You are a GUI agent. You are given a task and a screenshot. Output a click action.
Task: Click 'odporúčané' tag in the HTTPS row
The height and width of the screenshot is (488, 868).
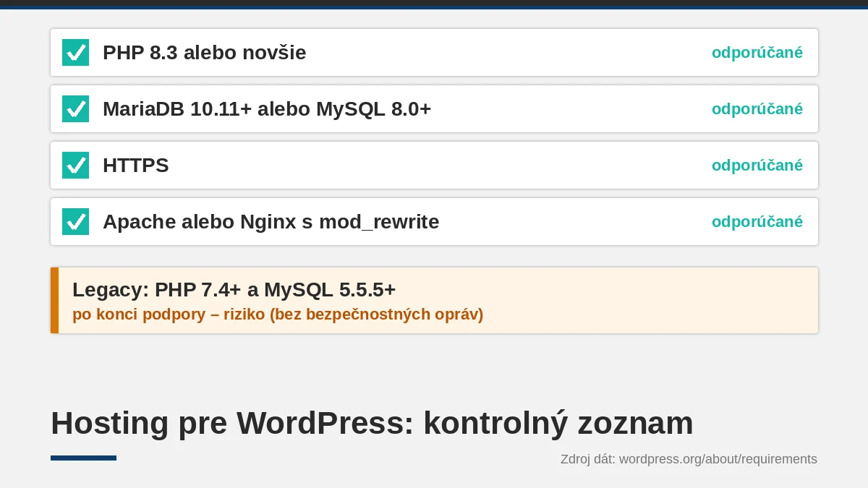pyautogui.click(x=757, y=166)
